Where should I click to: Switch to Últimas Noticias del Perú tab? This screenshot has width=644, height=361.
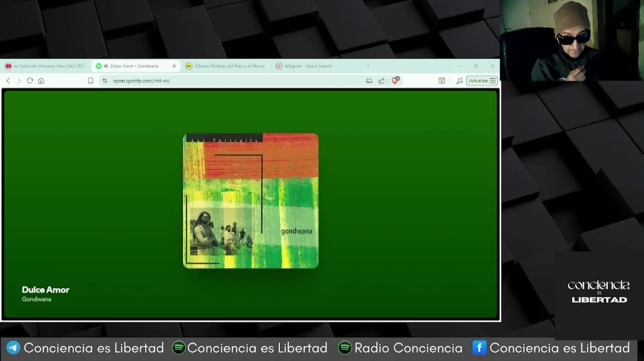click(226, 66)
